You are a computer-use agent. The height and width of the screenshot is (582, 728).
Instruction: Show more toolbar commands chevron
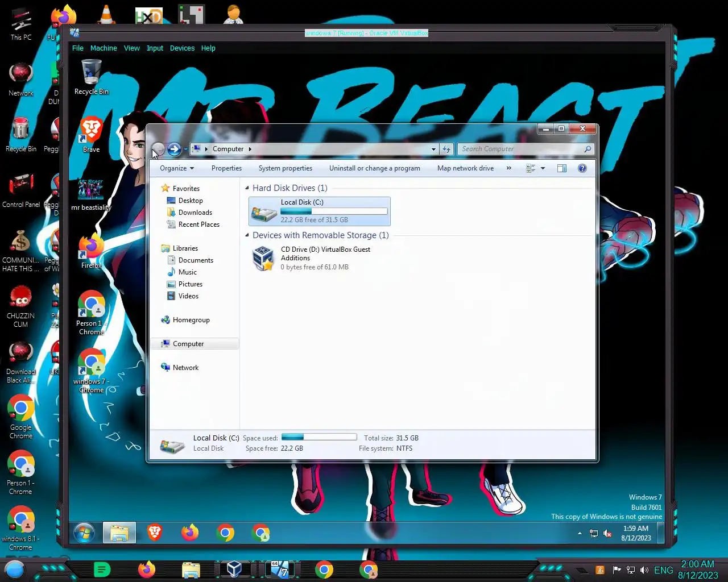[x=509, y=168]
